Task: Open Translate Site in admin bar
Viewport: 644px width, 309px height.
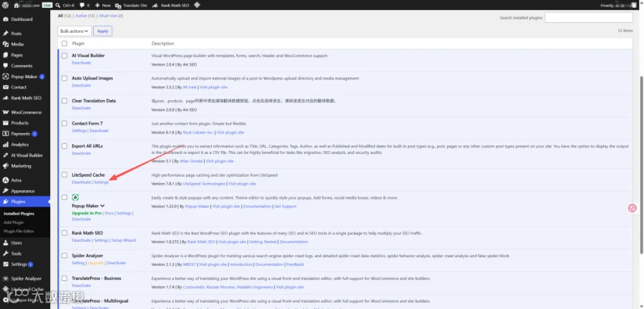Action: click(x=131, y=5)
